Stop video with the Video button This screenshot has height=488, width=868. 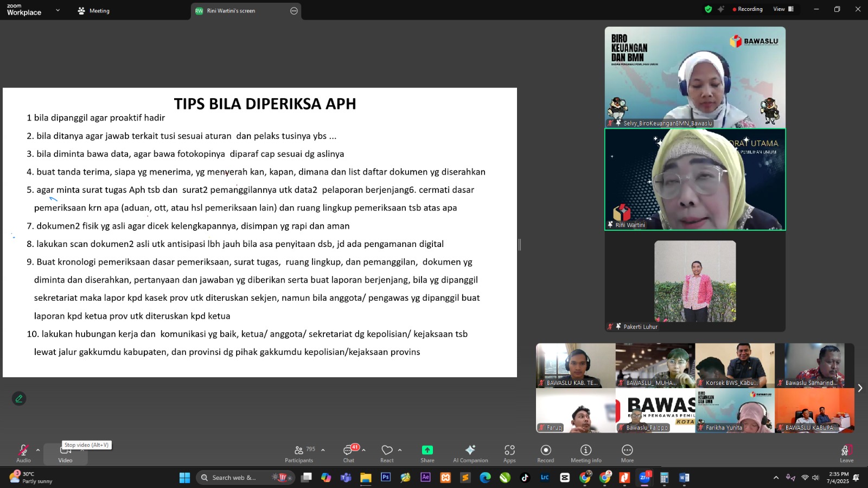[66, 454]
